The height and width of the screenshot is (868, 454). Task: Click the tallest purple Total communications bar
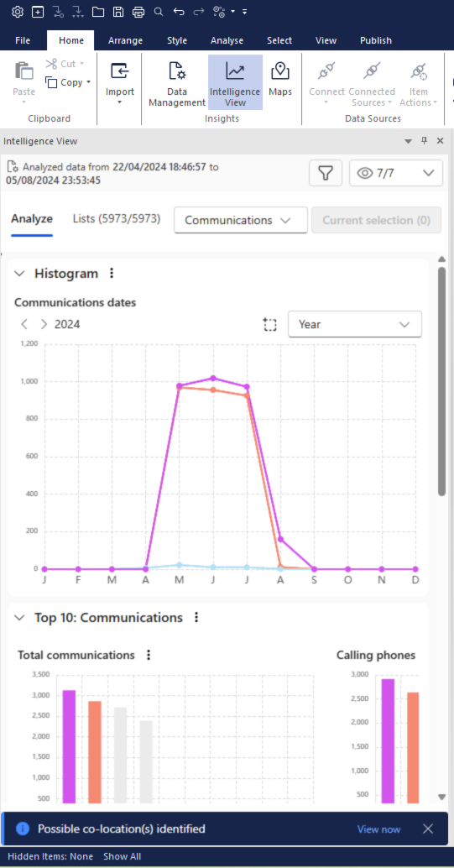tap(69, 746)
